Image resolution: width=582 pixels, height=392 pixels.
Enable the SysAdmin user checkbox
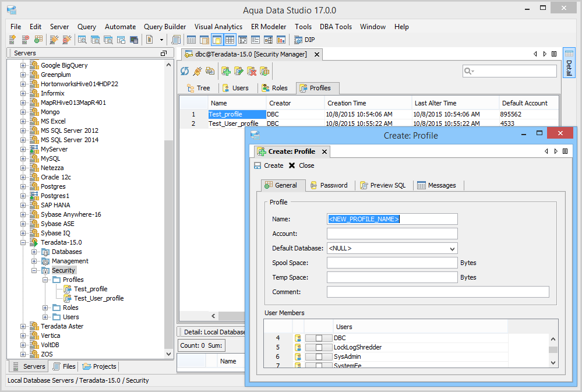[x=319, y=356]
